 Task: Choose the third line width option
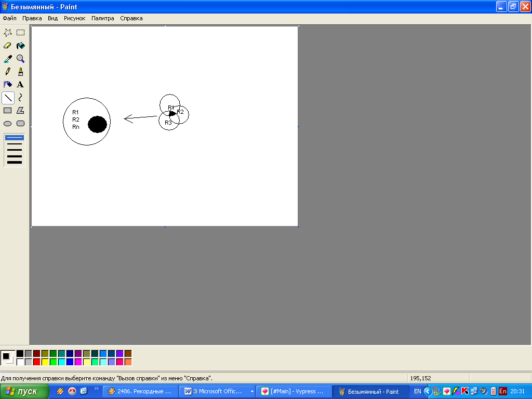(15, 150)
